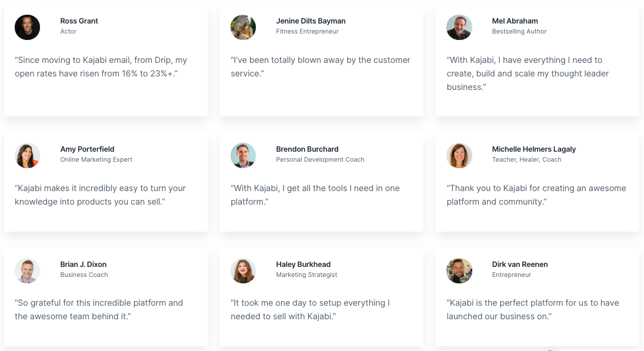Click the Teacher, Healer, Coach subtitle
Image resolution: width=644 pixels, height=351 pixels.
pos(526,160)
